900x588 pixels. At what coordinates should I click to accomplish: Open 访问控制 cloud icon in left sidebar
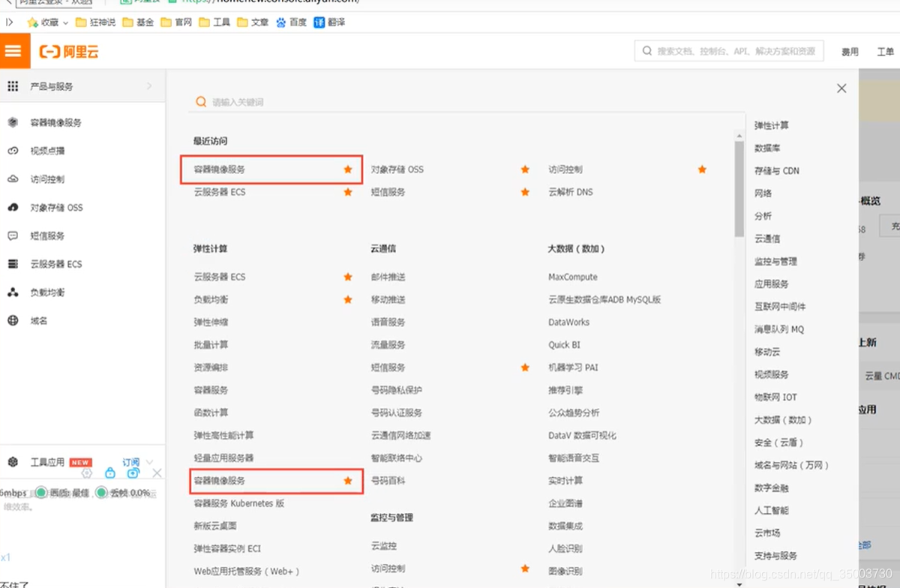tap(13, 179)
